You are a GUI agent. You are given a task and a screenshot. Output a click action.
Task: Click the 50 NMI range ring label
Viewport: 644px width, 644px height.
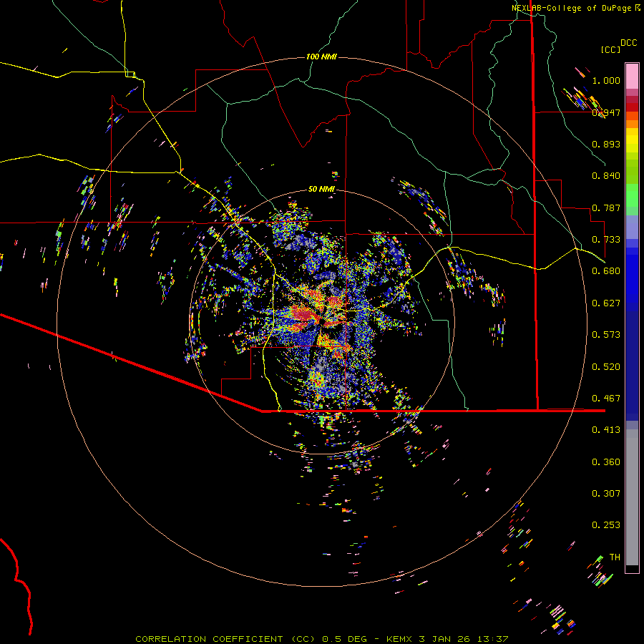point(321,189)
